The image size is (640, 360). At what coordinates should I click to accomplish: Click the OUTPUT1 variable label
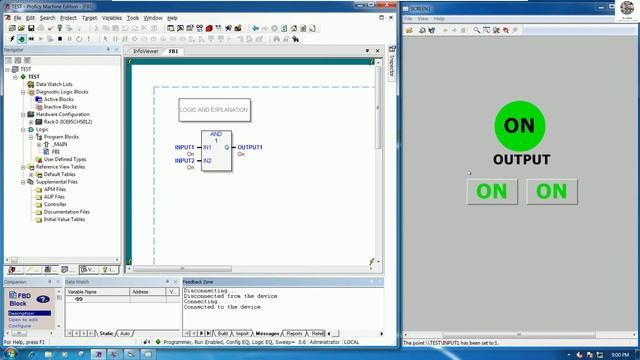point(250,147)
